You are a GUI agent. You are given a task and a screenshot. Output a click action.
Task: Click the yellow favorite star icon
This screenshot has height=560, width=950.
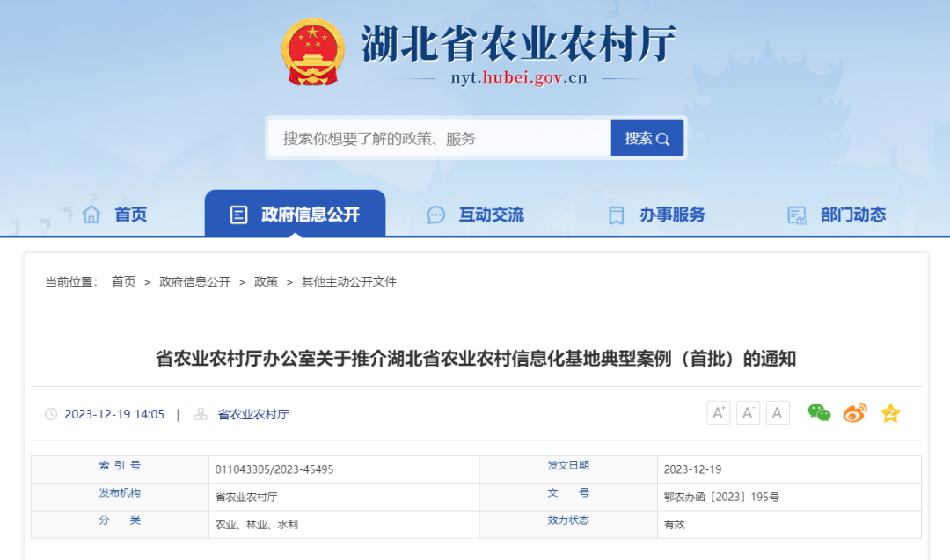[890, 412]
